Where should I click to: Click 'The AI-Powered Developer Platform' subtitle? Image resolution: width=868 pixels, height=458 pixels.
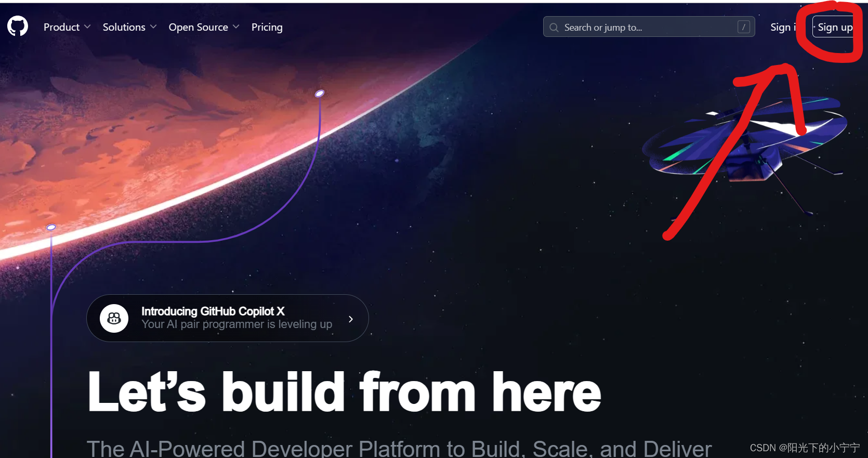[x=399, y=449]
